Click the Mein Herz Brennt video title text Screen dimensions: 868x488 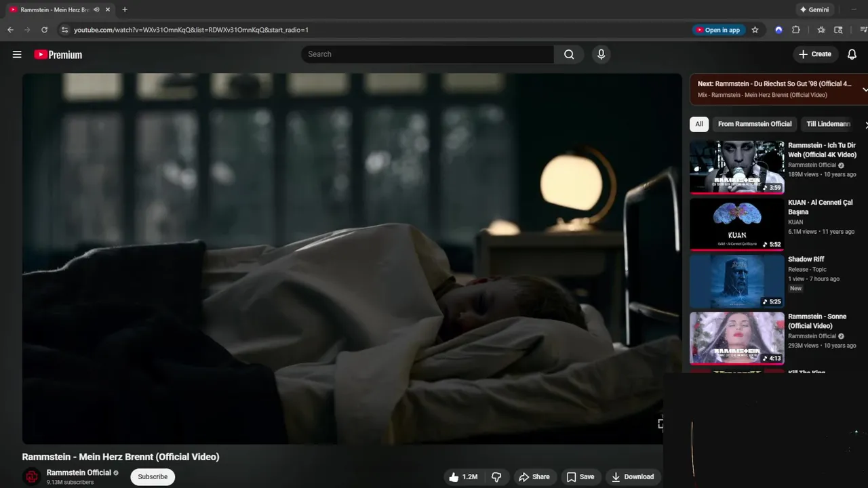(x=121, y=457)
